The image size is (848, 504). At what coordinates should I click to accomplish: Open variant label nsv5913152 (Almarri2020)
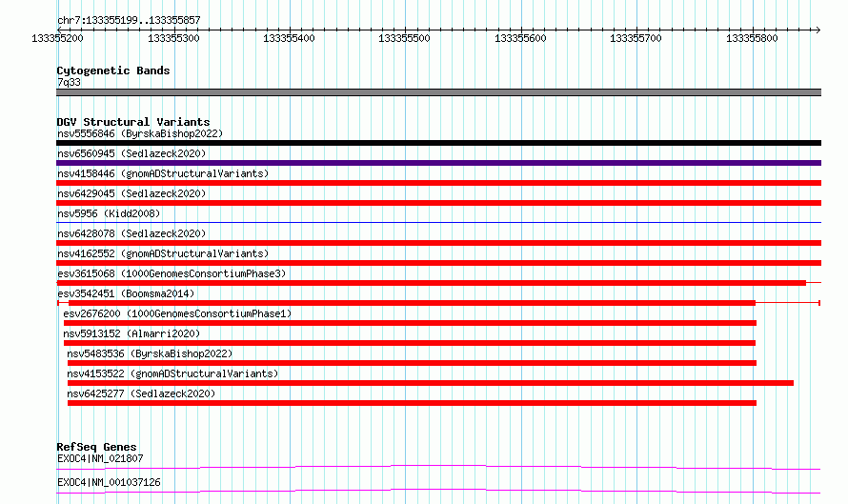tap(131, 333)
